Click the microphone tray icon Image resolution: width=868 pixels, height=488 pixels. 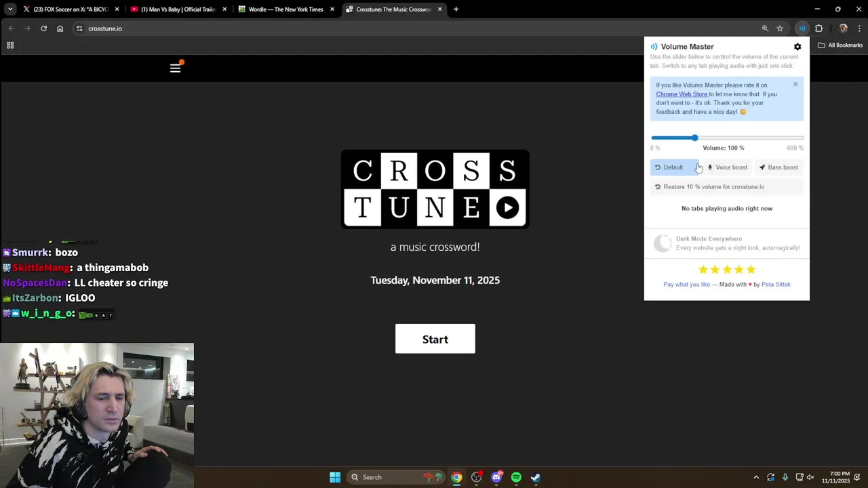coord(785,477)
